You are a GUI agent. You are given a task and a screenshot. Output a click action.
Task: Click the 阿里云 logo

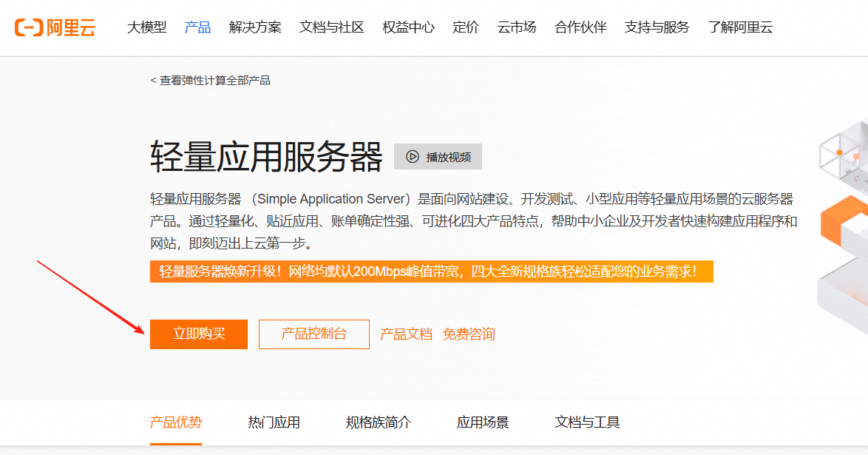pyautogui.click(x=55, y=27)
